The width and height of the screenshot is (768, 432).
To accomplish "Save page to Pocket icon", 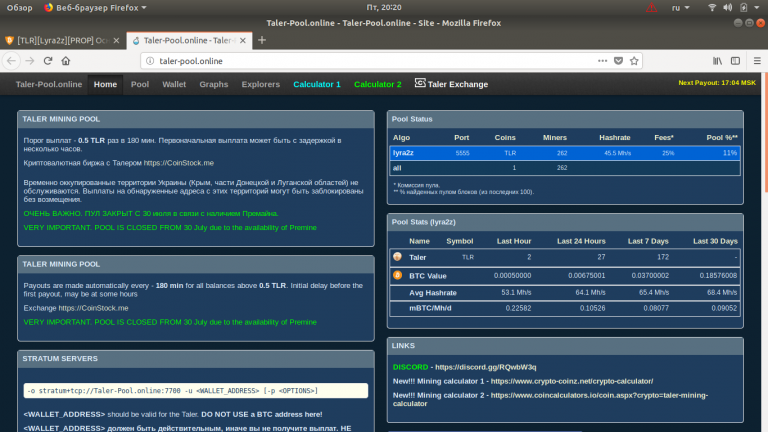I will pos(619,61).
